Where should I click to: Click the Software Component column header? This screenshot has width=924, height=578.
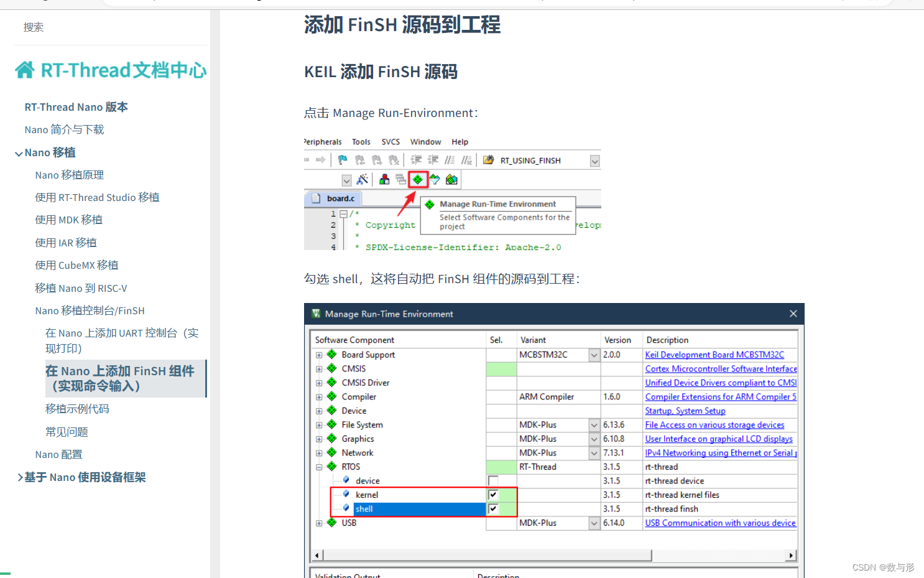398,340
